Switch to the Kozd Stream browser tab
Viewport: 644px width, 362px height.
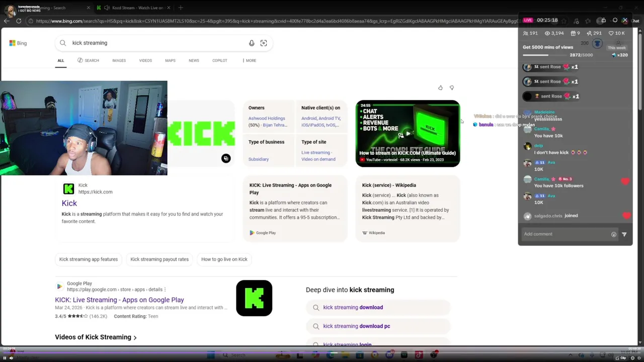[x=133, y=8]
